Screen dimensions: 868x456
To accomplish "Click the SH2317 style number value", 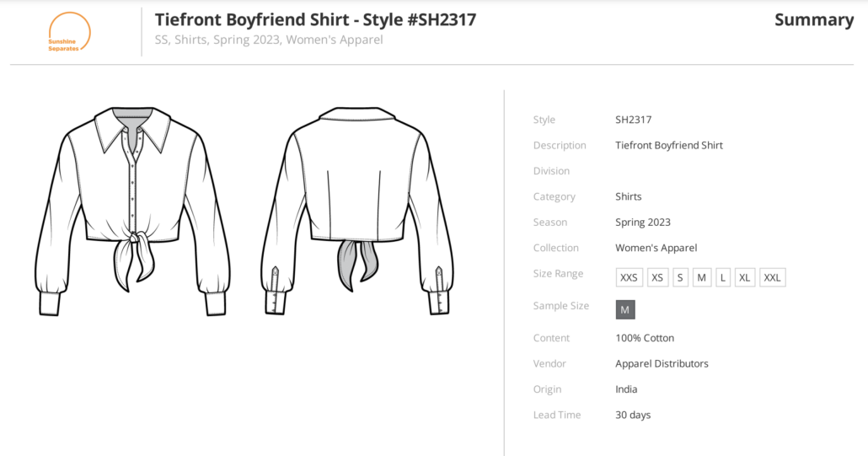I will coord(633,120).
